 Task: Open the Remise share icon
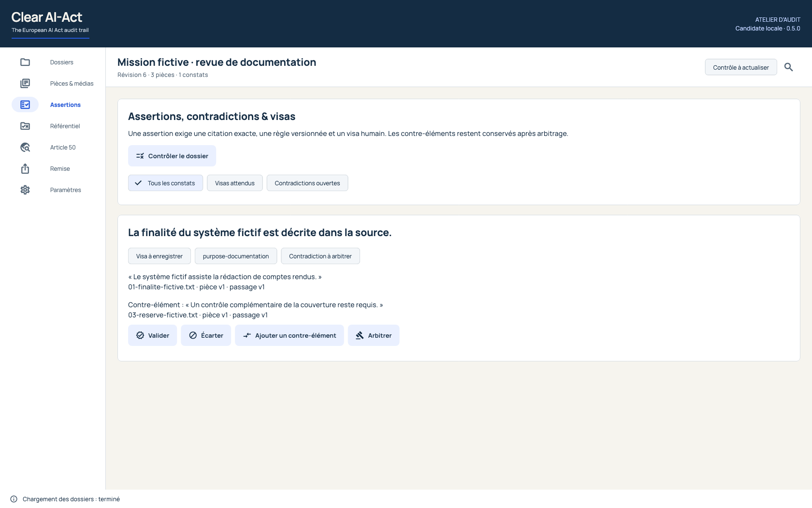[x=25, y=168]
